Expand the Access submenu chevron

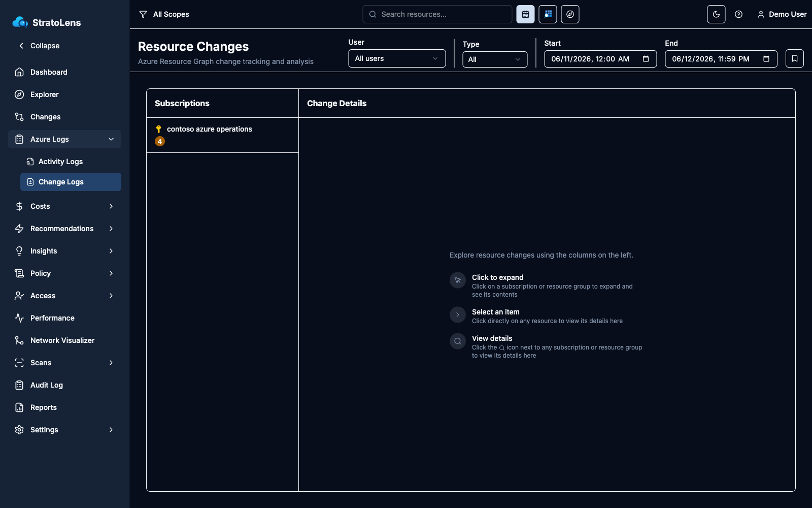pos(111,296)
